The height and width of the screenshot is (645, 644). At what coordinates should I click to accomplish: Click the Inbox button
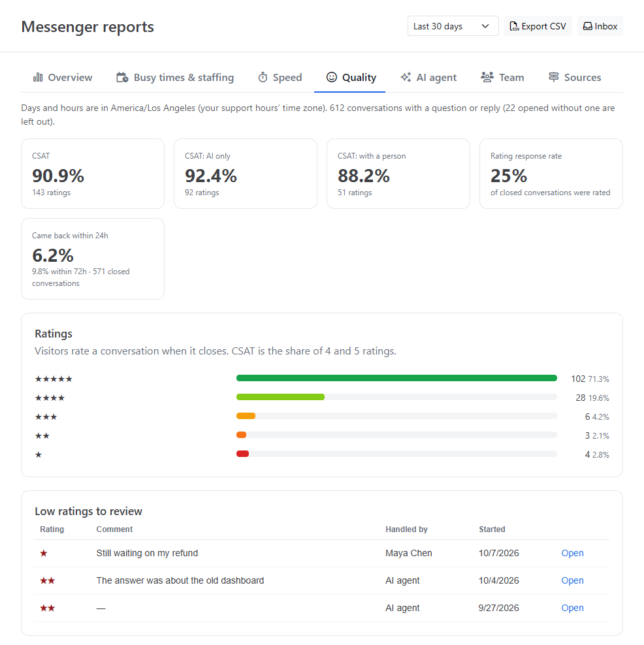[x=600, y=26]
